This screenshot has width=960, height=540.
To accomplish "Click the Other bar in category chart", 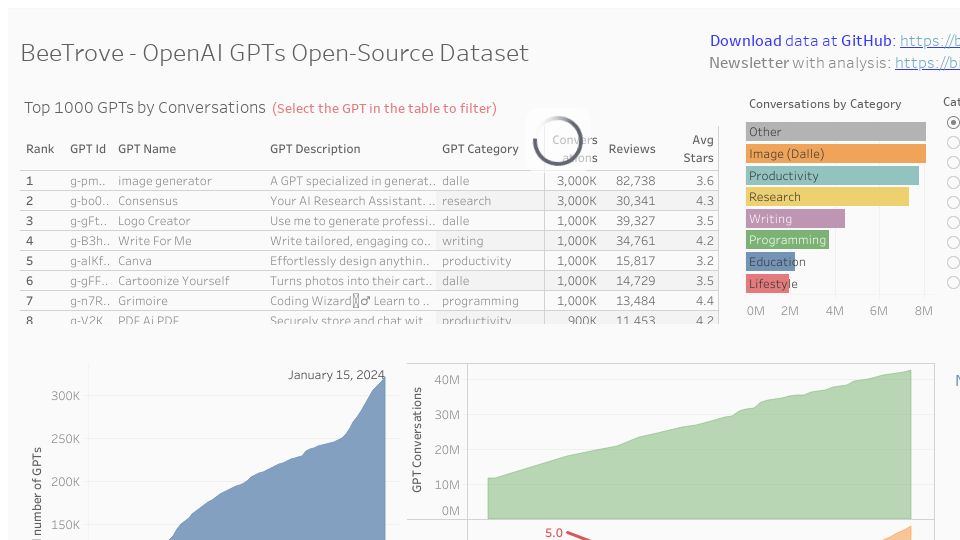I will [x=836, y=132].
